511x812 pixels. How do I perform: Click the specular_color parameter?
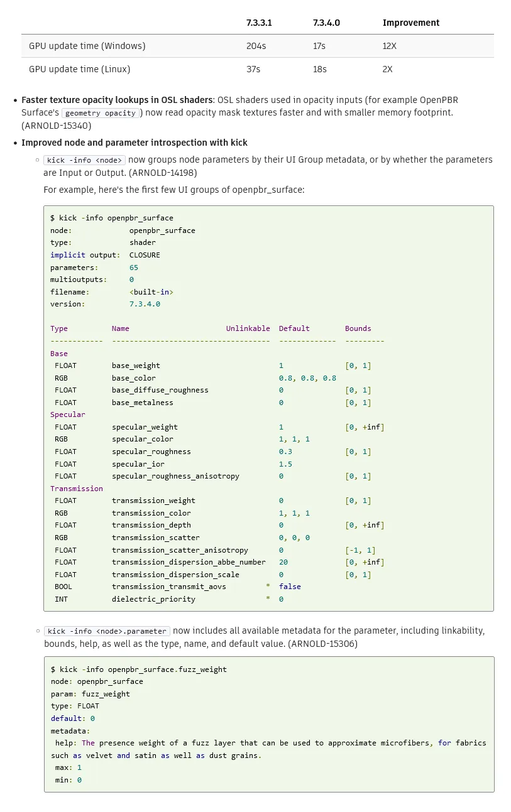click(x=143, y=439)
